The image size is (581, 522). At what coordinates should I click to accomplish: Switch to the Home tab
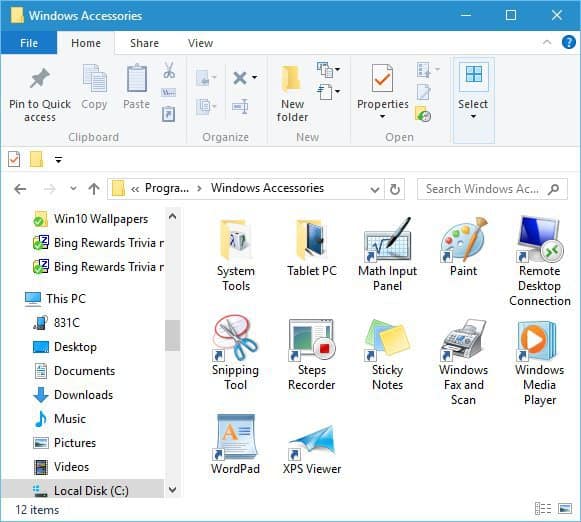point(86,43)
